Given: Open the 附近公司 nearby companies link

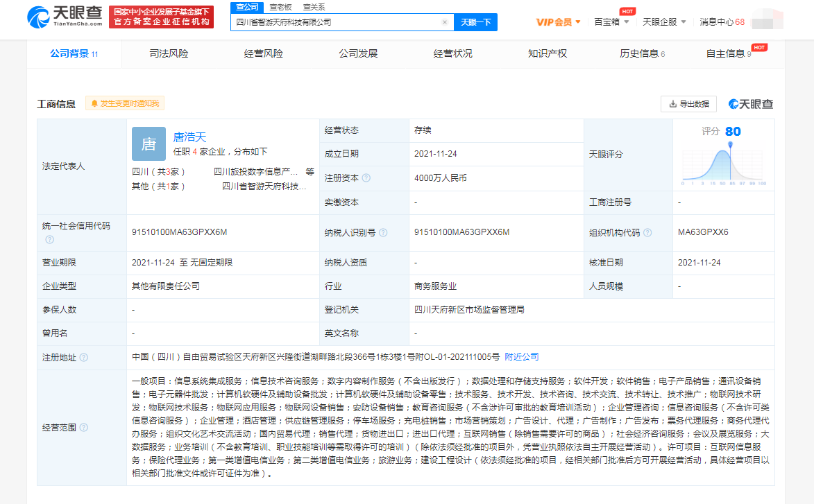Looking at the screenshot, I should 521,357.
